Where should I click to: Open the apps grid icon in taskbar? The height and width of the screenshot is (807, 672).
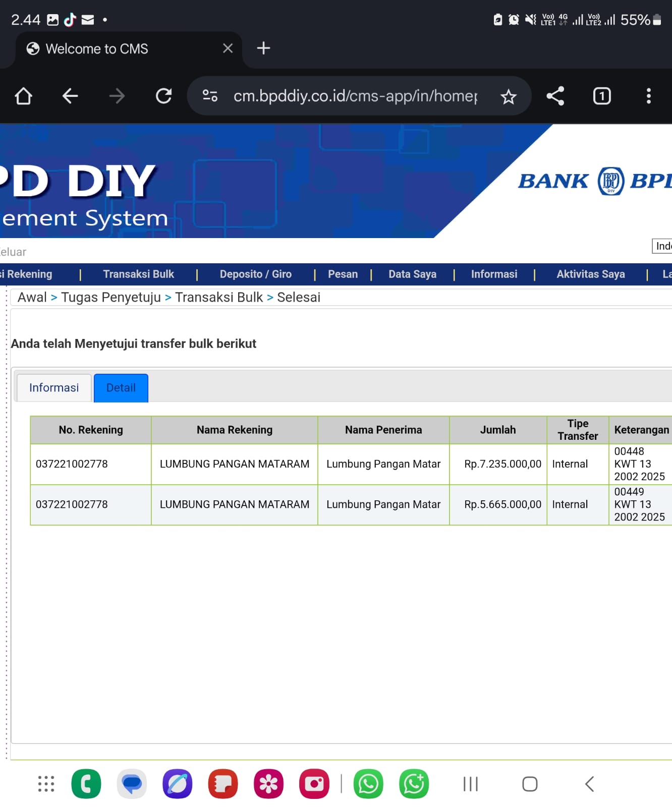46,784
